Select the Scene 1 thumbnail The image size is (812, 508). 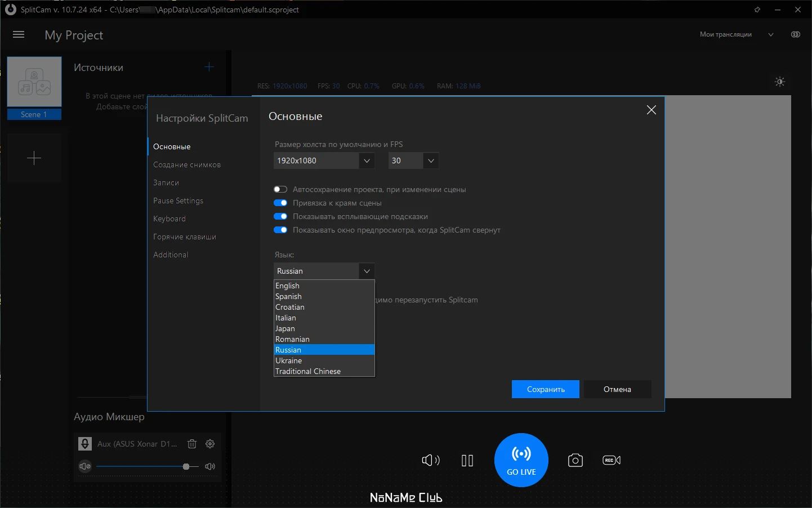coord(34,82)
